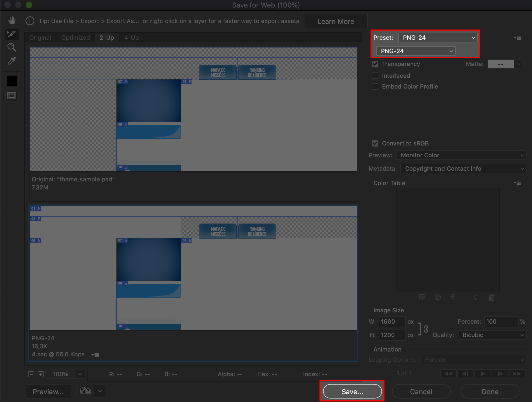Click the Save... button
This screenshot has width=532, height=402.
coord(352,392)
